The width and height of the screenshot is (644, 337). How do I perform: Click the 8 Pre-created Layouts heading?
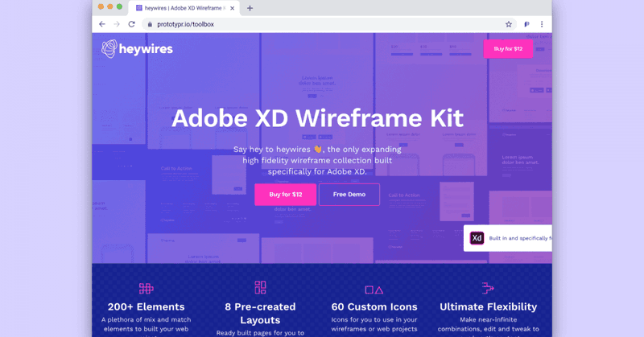point(260,313)
